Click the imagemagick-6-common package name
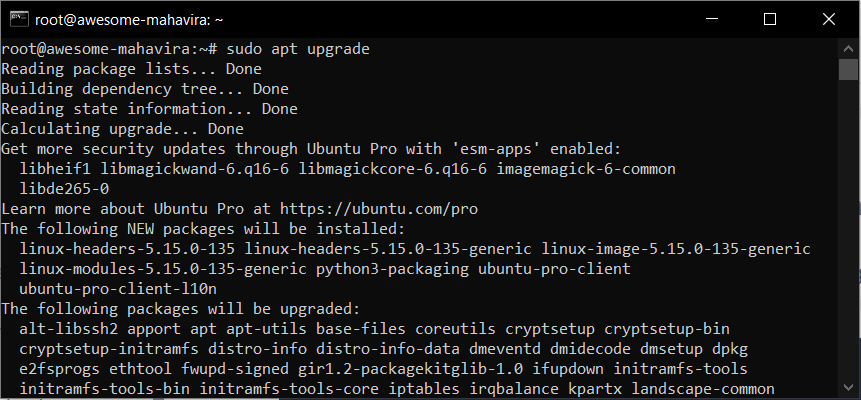 (586, 169)
